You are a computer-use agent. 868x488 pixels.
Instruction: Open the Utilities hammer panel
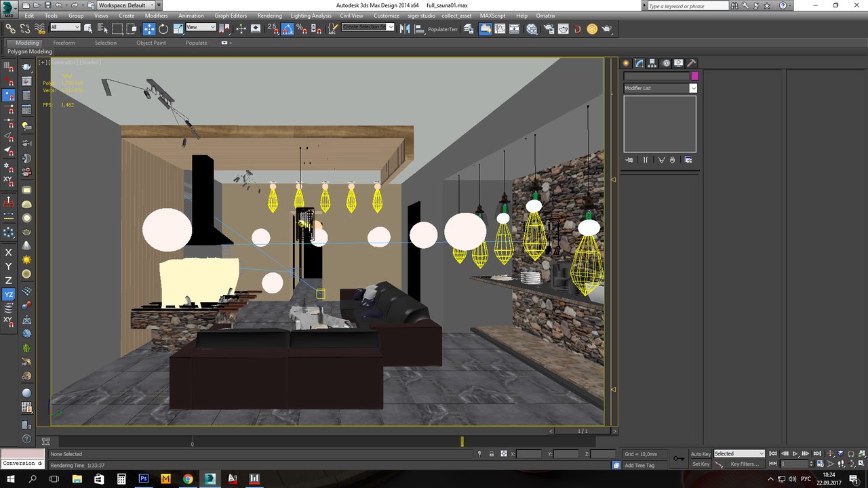coord(692,63)
